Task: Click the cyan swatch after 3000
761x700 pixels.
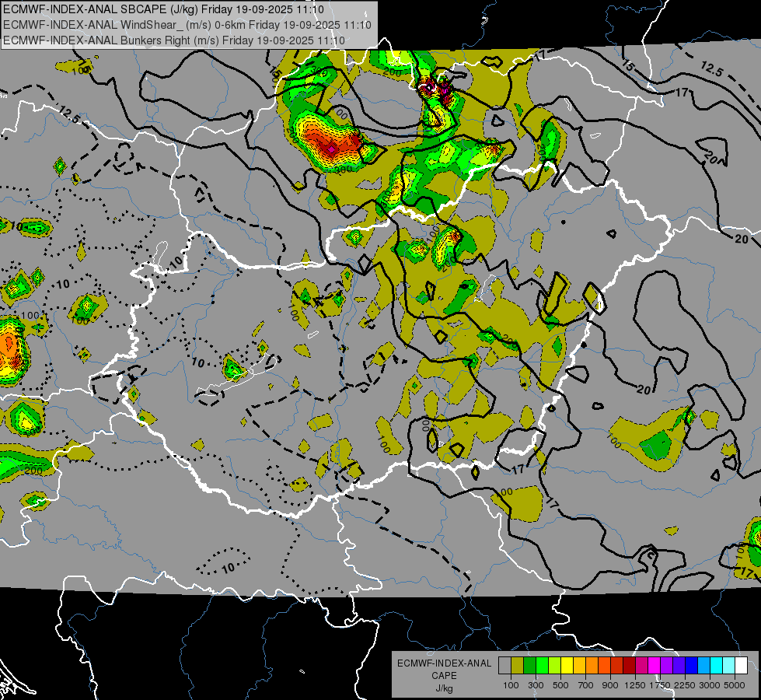Action: (x=717, y=666)
